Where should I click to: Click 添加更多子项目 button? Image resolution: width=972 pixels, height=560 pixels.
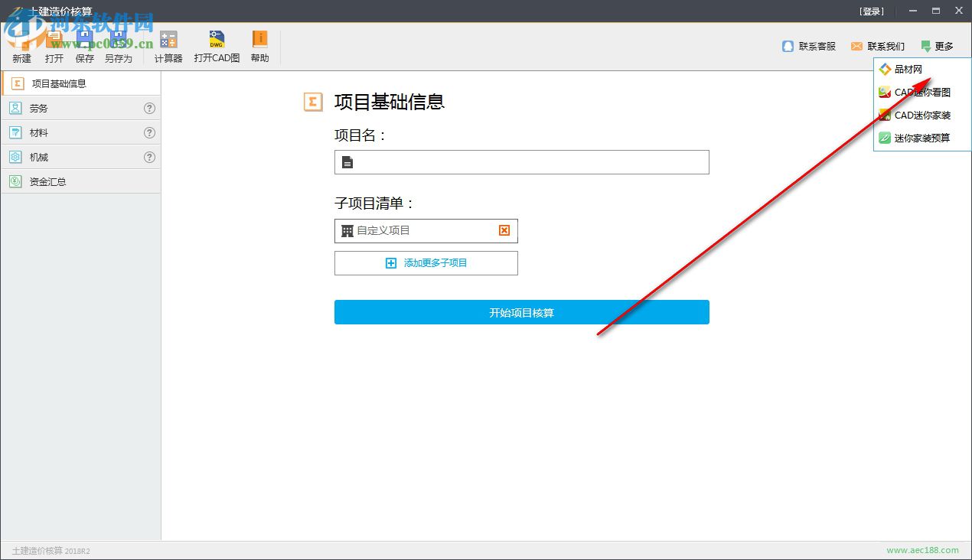(x=426, y=263)
